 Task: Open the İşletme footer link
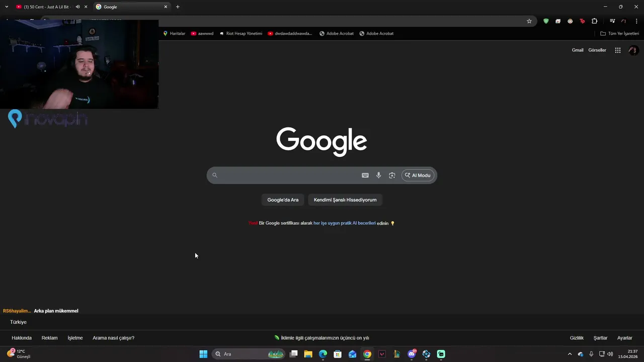tap(75, 338)
